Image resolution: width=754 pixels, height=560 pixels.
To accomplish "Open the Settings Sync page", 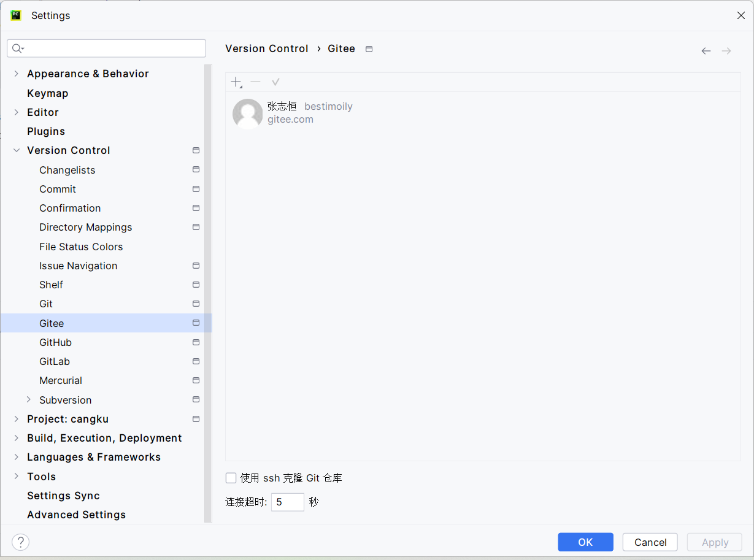I will 63,496.
